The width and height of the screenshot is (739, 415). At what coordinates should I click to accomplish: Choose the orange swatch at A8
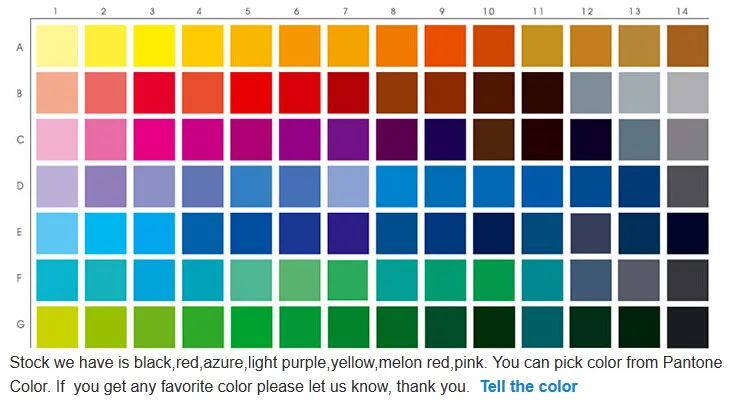point(397,46)
